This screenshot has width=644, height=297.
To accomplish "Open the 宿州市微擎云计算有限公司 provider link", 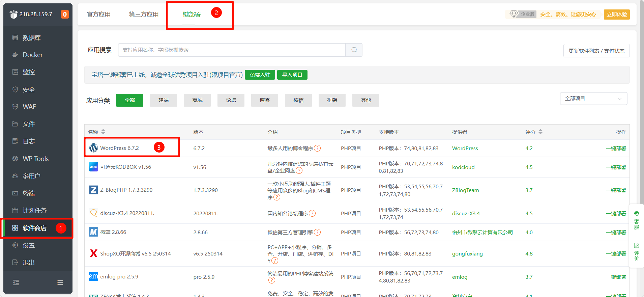I will coord(482,232).
